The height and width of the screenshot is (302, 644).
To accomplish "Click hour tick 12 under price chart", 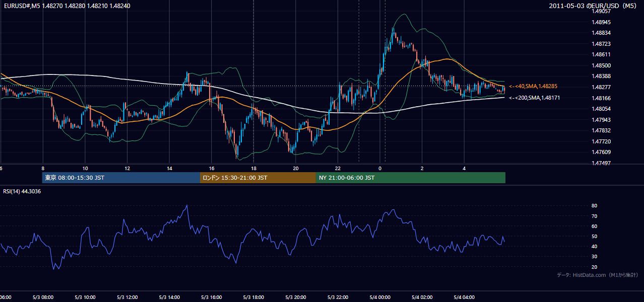I will pyautogui.click(x=127, y=169).
